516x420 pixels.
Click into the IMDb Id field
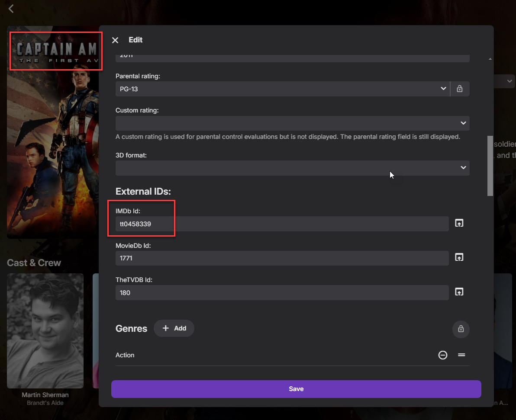point(281,224)
